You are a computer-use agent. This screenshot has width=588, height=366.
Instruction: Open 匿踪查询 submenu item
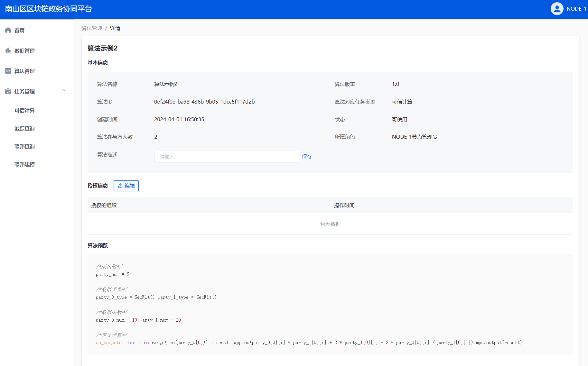click(x=24, y=128)
